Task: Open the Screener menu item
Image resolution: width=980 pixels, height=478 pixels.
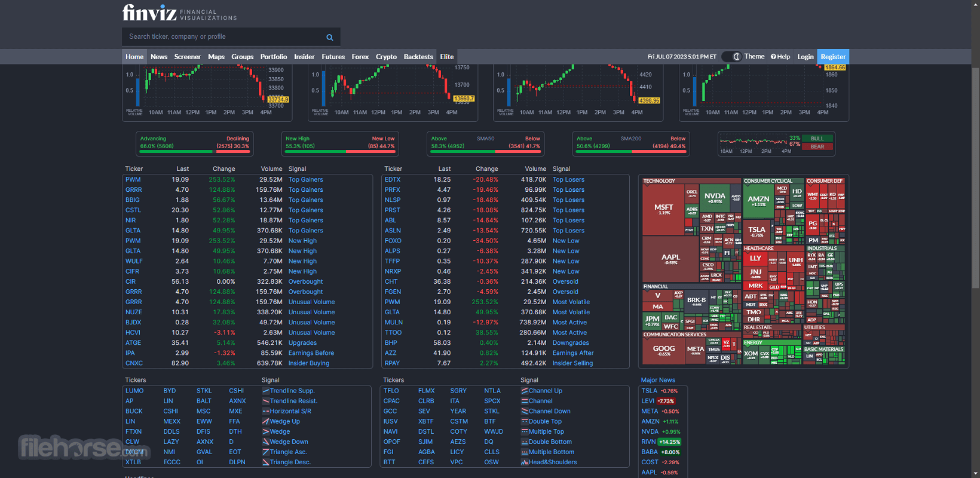Action: pyautogui.click(x=188, y=57)
